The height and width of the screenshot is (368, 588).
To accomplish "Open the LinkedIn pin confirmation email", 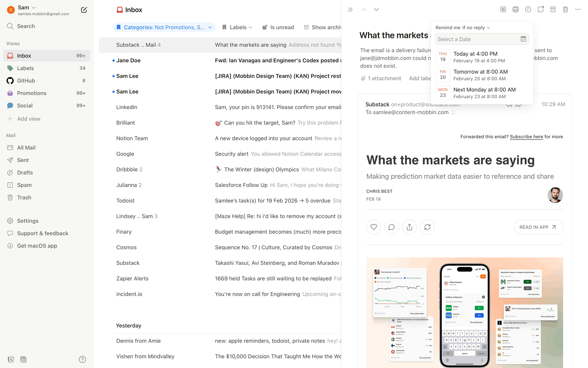I will pyautogui.click(x=220, y=107).
